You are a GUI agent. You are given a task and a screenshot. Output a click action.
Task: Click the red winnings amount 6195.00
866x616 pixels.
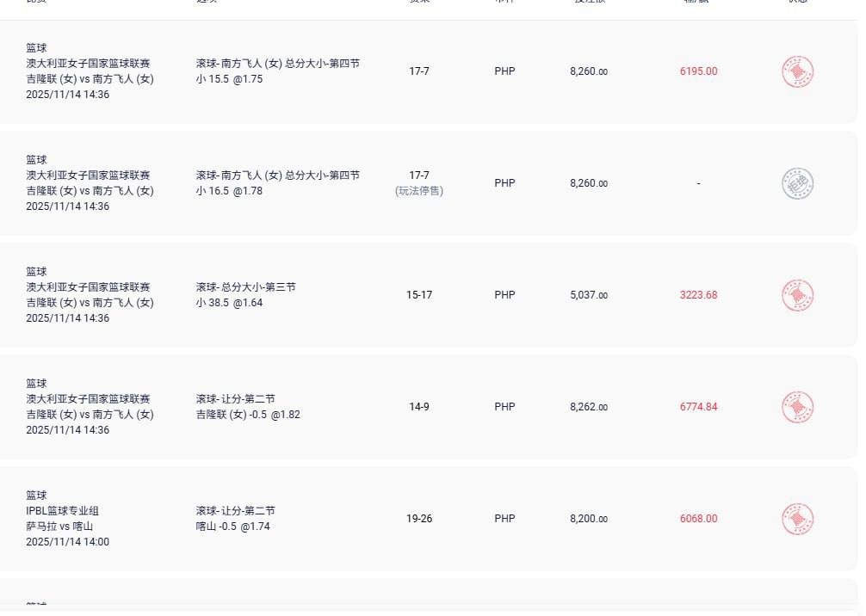698,71
